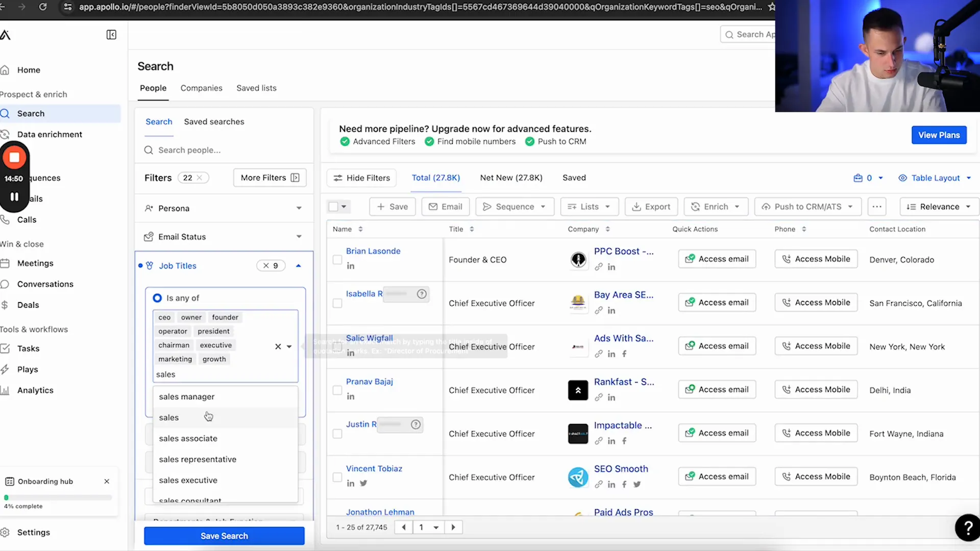Switch to the Saved lists tab
The height and width of the screenshot is (551, 980).
tap(256, 88)
